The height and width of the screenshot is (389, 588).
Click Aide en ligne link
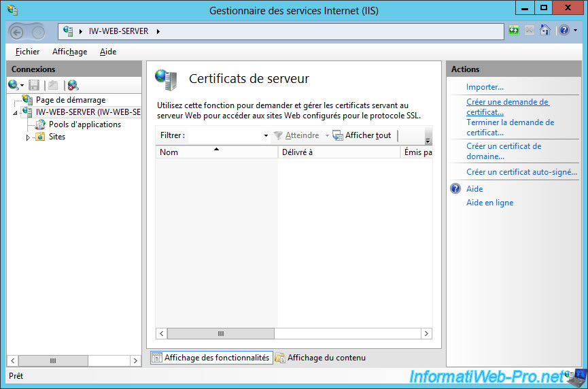(x=489, y=203)
